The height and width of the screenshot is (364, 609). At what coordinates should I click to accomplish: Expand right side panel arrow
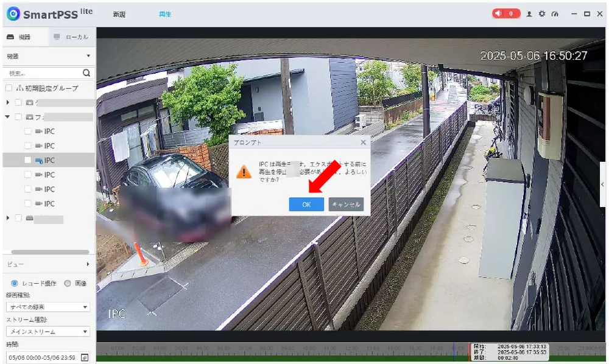click(603, 184)
